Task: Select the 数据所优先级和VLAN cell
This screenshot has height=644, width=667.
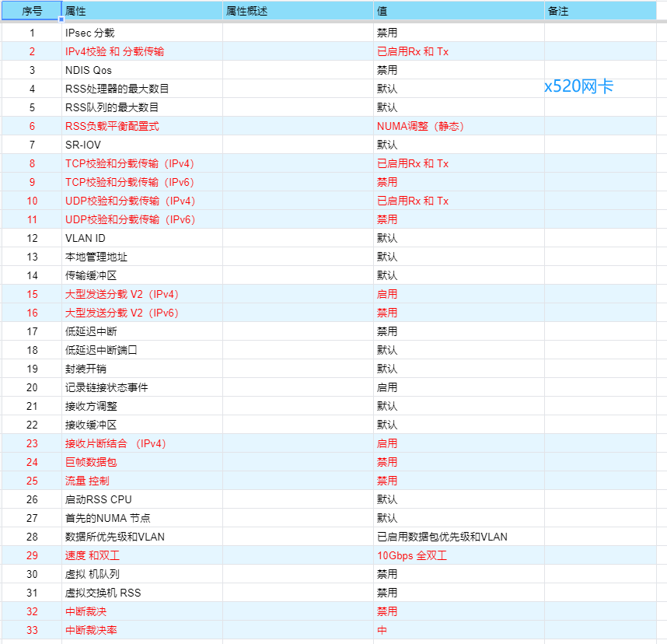Action: (x=142, y=537)
